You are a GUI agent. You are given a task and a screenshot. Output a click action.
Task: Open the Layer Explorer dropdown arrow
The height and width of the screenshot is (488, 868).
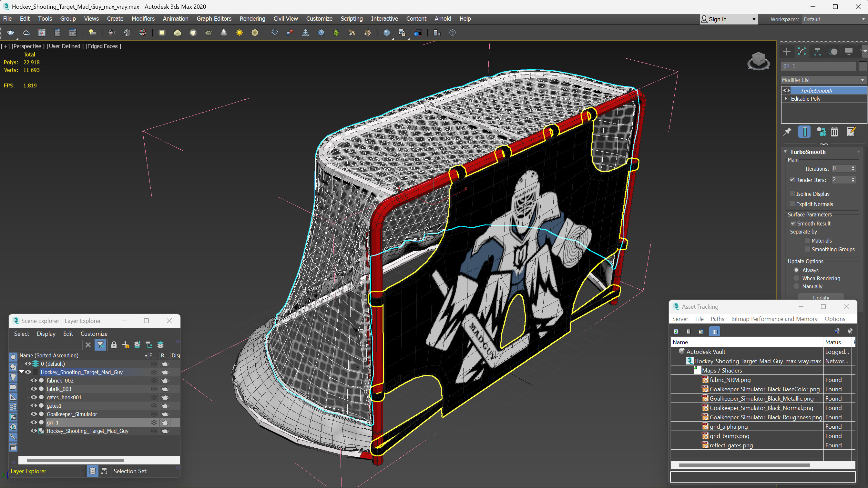pos(83,471)
